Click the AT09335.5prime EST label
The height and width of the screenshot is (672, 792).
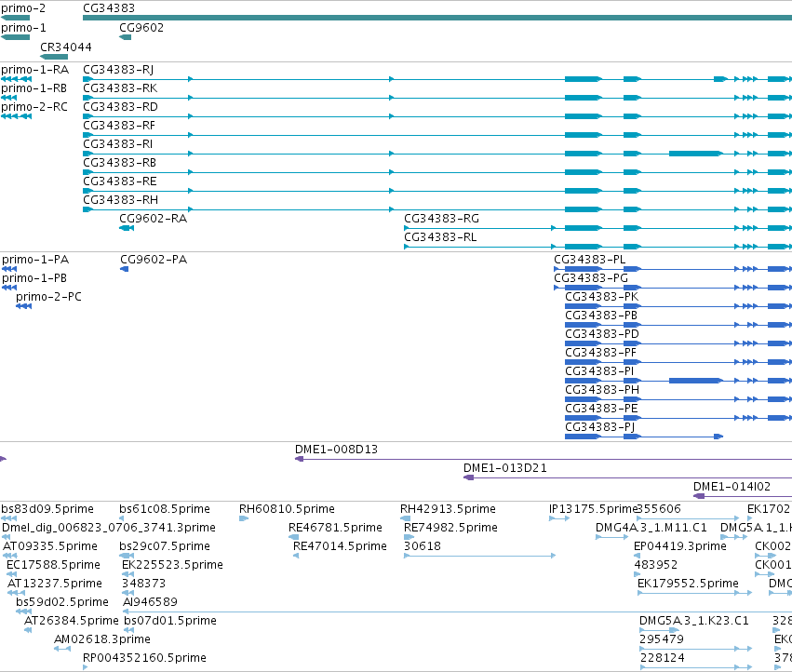(50, 546)
